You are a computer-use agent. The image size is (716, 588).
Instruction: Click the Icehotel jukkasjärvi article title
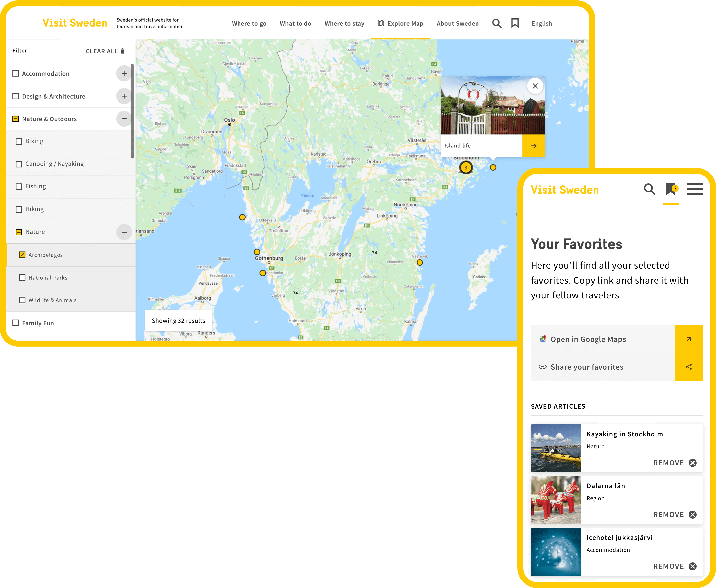point(619,537)
